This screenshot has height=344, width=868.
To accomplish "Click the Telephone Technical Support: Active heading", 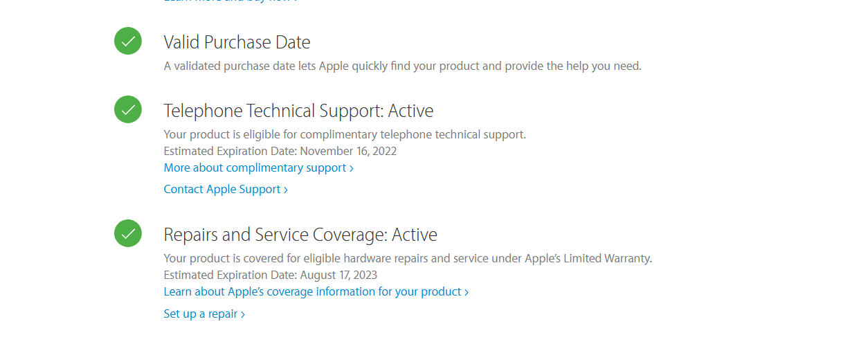I will 298,111.
